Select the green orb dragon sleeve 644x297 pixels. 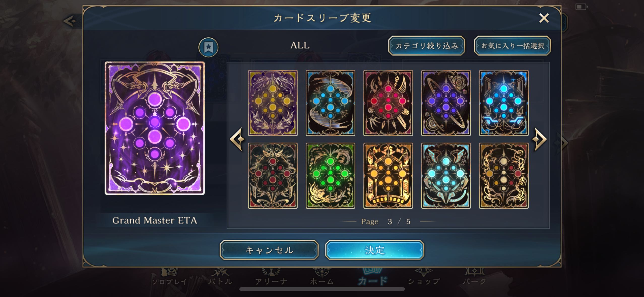click(331, 176)
